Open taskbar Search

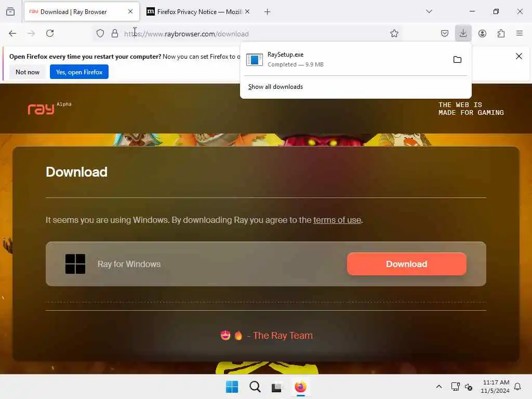pos(255,387)
